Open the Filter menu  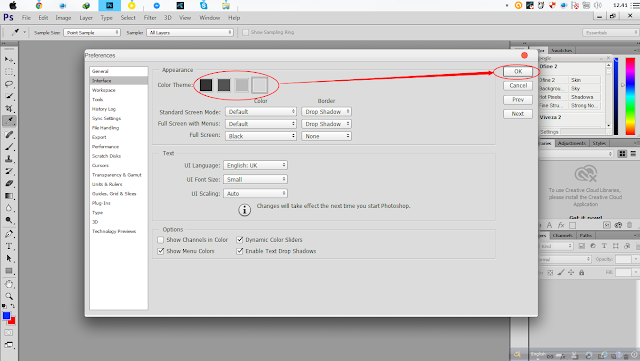[150, 18]
